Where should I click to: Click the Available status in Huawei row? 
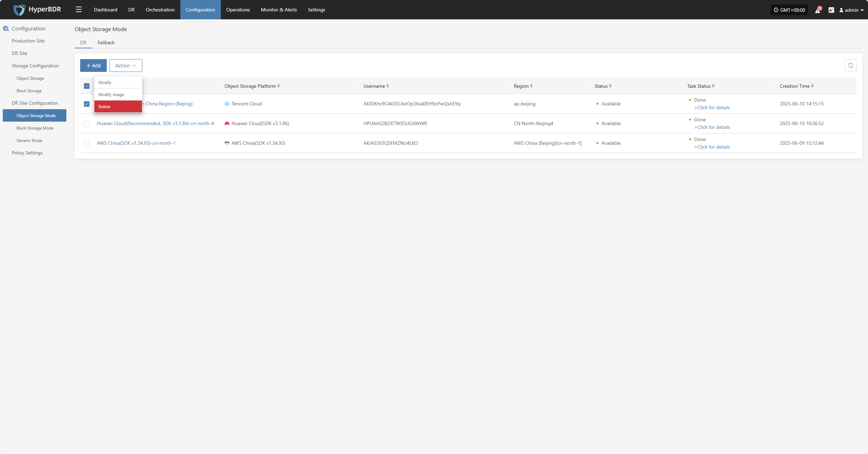[611, 123]
